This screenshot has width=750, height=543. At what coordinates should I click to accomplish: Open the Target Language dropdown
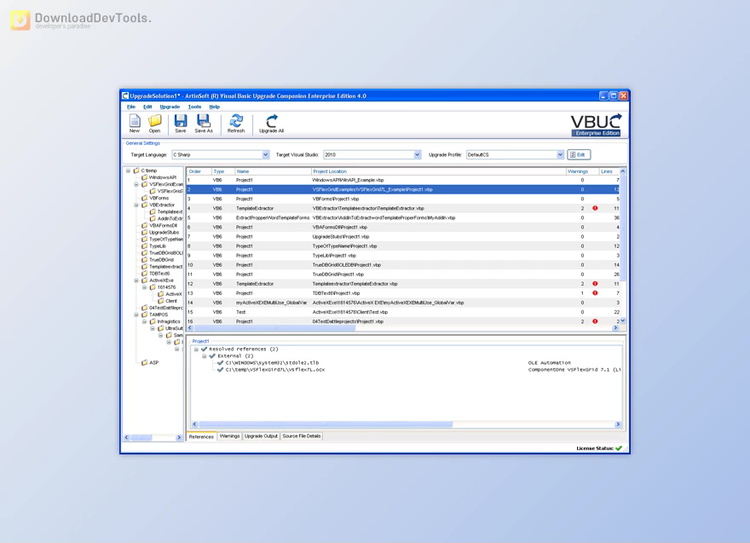pyautogui.click(x=266, y=155)
